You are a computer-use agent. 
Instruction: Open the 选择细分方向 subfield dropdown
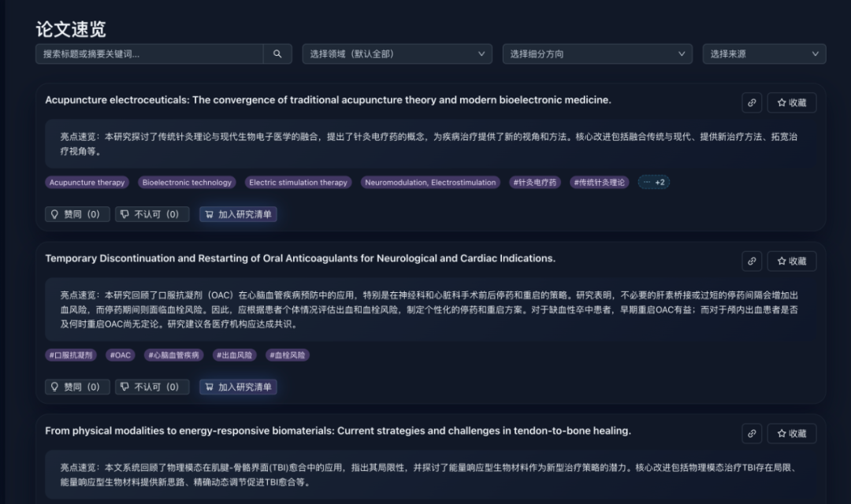597,54
